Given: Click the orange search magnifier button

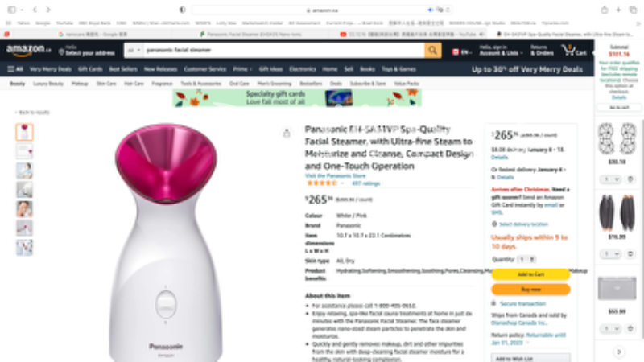Looking at the screenshot, I should pos(432,51).
